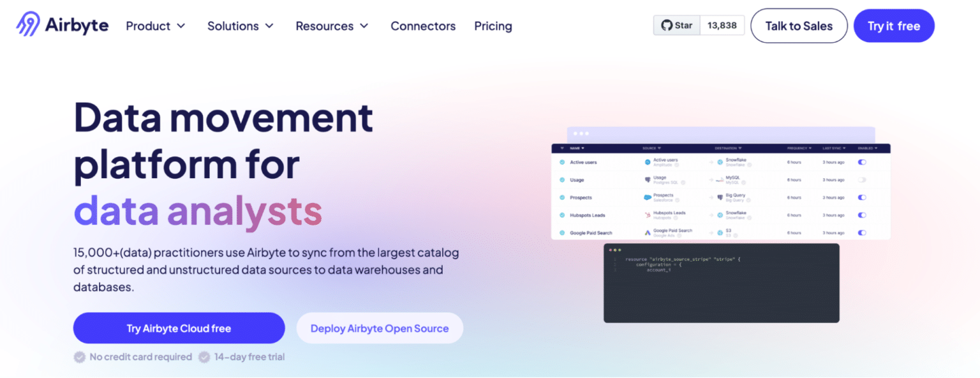Click the 13,838 GitHub star count
Screen dimensions: 980x378
(x=722, y=26)
